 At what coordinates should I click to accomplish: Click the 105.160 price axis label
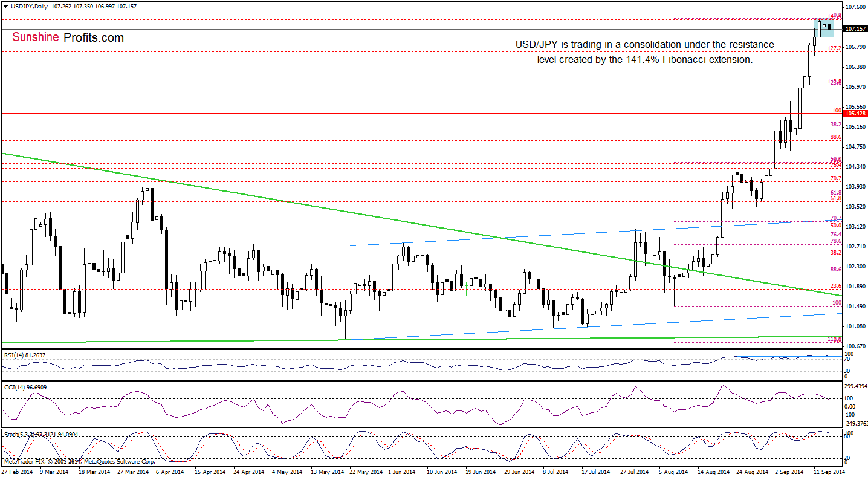point(855,126)
